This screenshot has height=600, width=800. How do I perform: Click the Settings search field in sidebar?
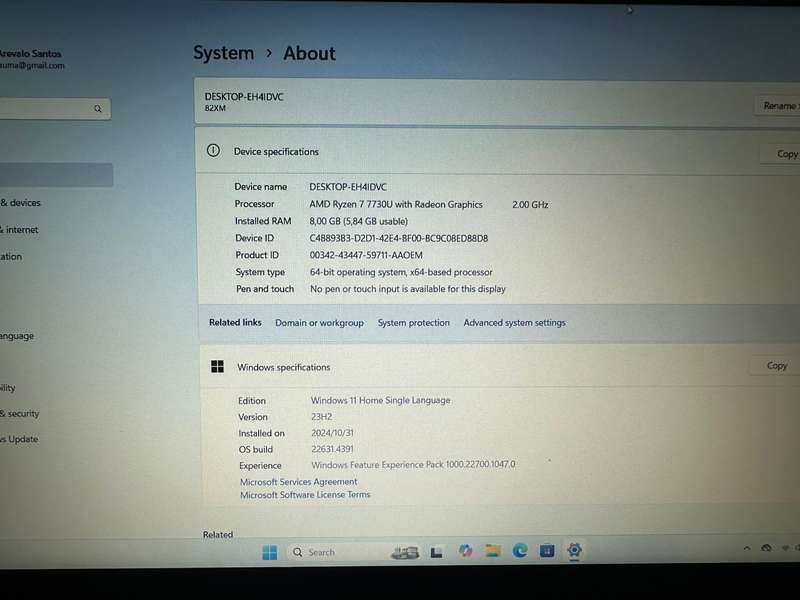54,109
